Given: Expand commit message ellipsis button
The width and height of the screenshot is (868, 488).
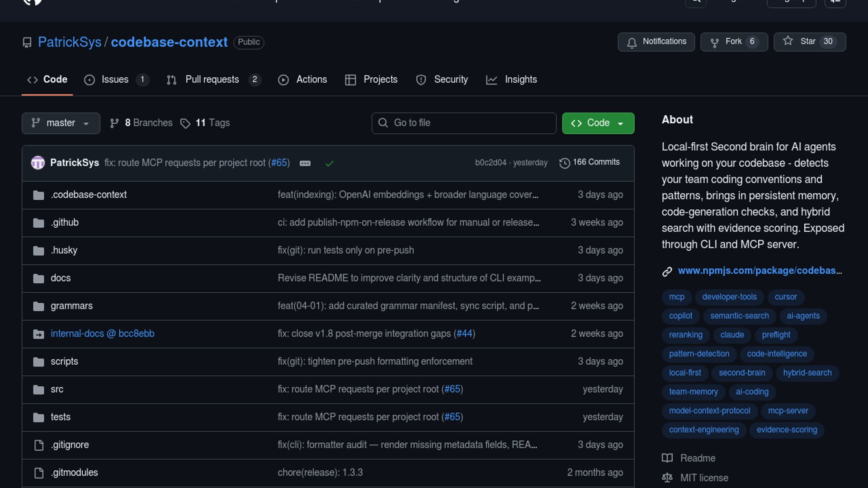Looking at the screenshot, I should point(305,163).
